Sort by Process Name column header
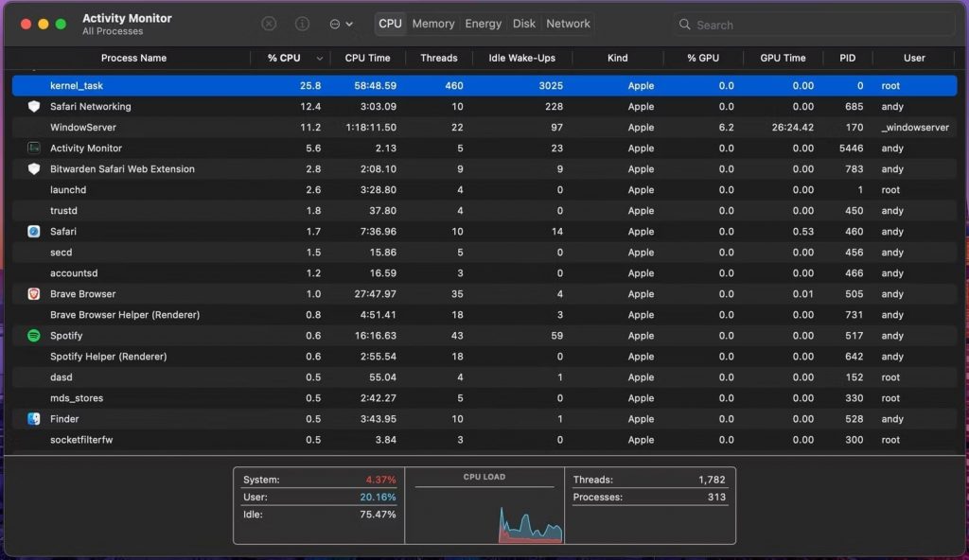 [x=133, y=58]
